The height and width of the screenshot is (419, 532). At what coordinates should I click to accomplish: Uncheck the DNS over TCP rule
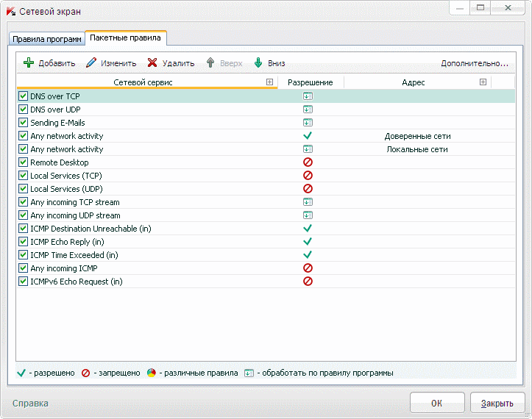pyautogui.click(x=23, y=96)
